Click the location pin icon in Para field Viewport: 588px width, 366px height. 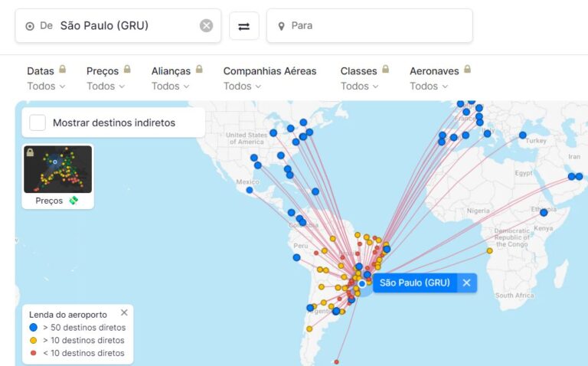coord(281,26)
